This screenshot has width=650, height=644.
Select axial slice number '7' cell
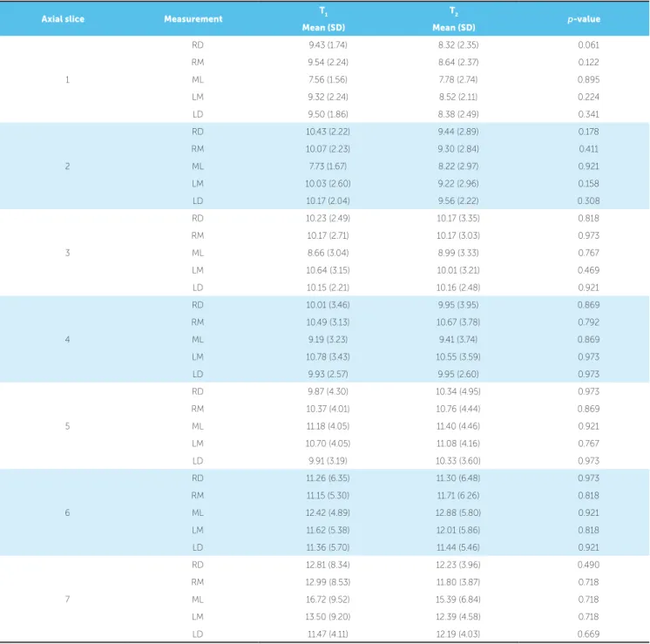coord(67,600)
